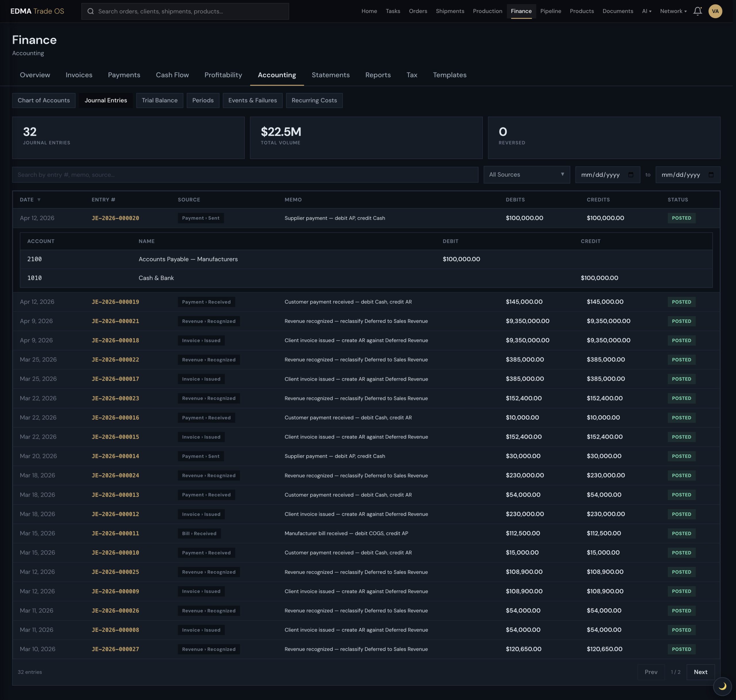Open the Orders nav item
Screen dimensions: 736x700
(x=418, y=11)
